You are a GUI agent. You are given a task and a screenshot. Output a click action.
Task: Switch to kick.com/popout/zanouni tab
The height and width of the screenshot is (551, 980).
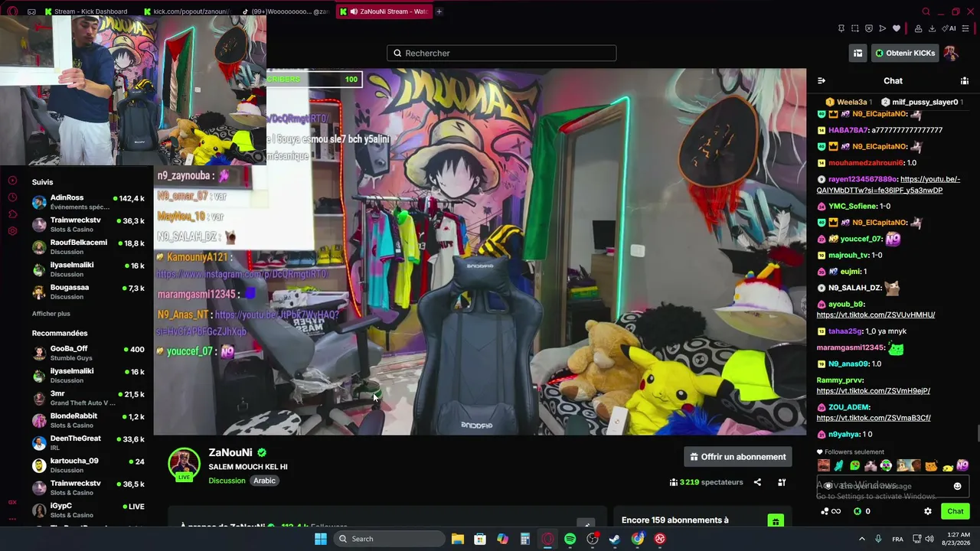coord(187,11)
